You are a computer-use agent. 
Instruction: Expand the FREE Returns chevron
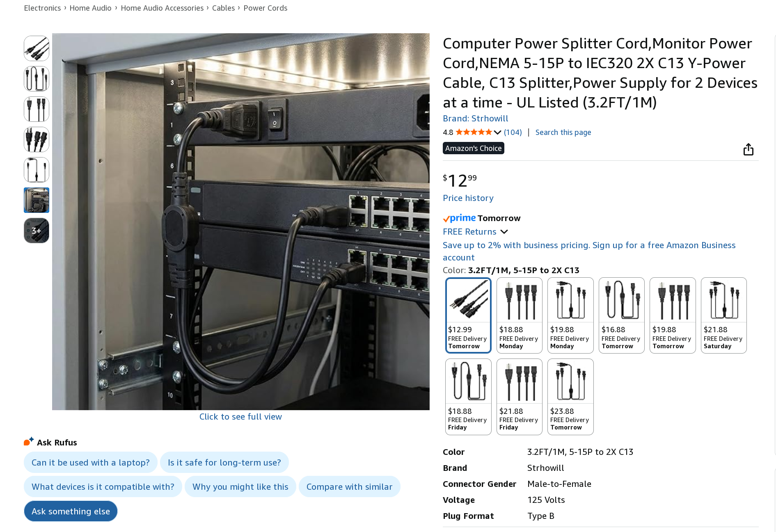(x=504, y=232)
